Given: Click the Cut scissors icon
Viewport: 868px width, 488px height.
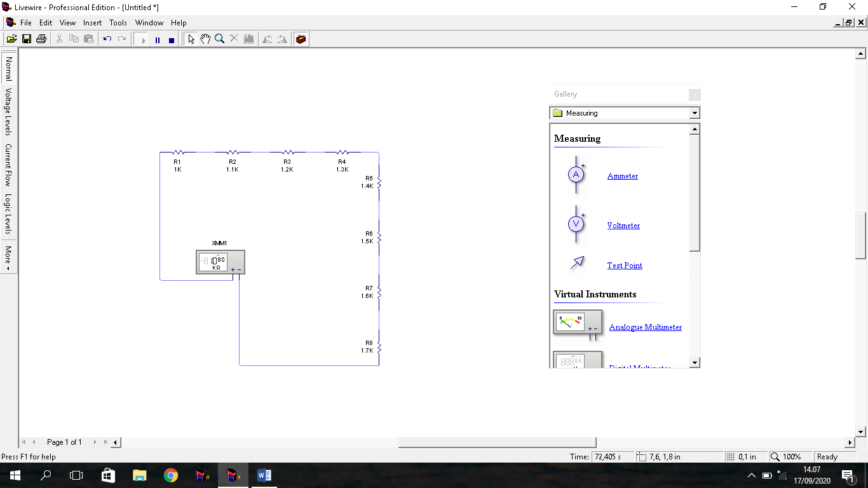Looking at the screenshot, I should tap(59, 39).
